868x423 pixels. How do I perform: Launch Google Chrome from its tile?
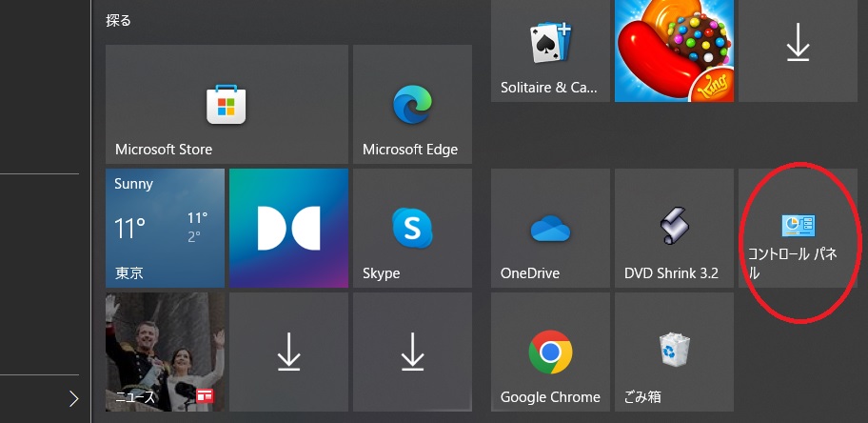coord(550,352)
